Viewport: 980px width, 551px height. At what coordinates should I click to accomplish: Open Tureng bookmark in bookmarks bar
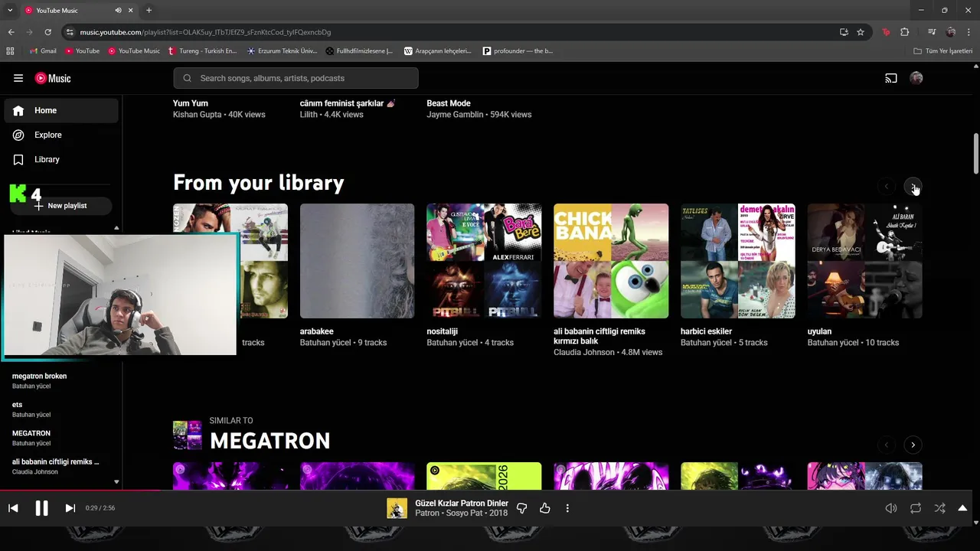tap(203, 51)
